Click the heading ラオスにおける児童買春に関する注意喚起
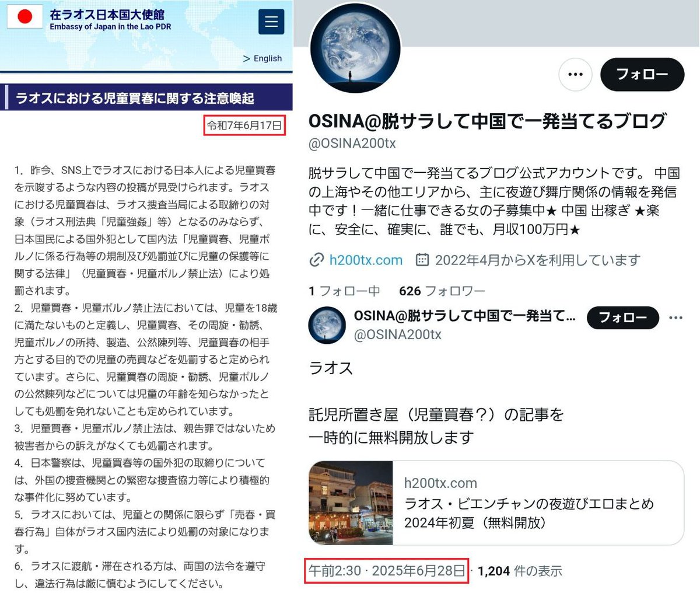The width and height of the screenshot is (700, 593). [135, 97]
